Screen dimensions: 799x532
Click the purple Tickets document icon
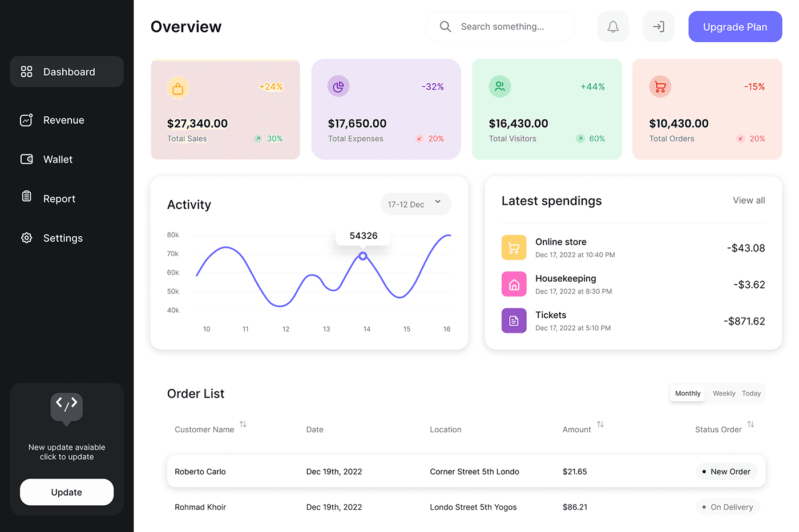tap(514, 321)
